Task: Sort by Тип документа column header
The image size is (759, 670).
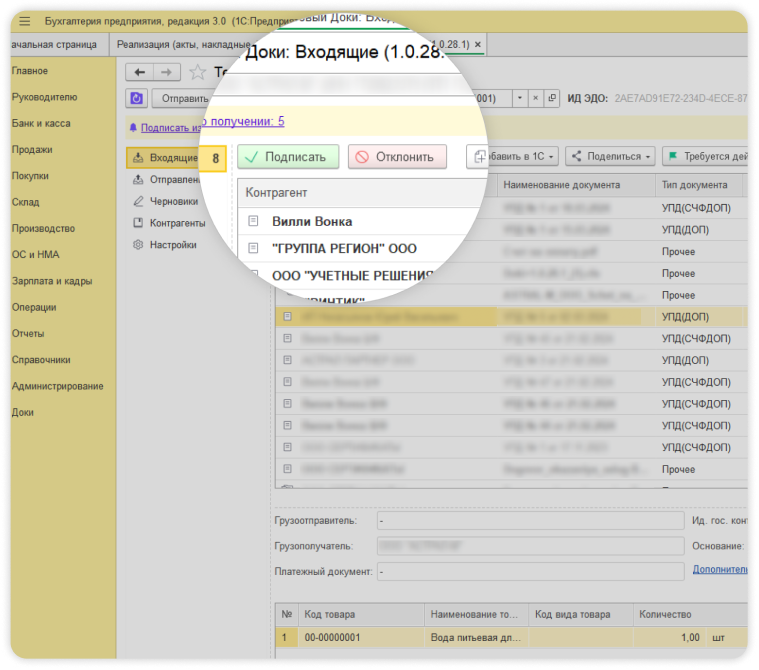Action: [x=700, y=185]
